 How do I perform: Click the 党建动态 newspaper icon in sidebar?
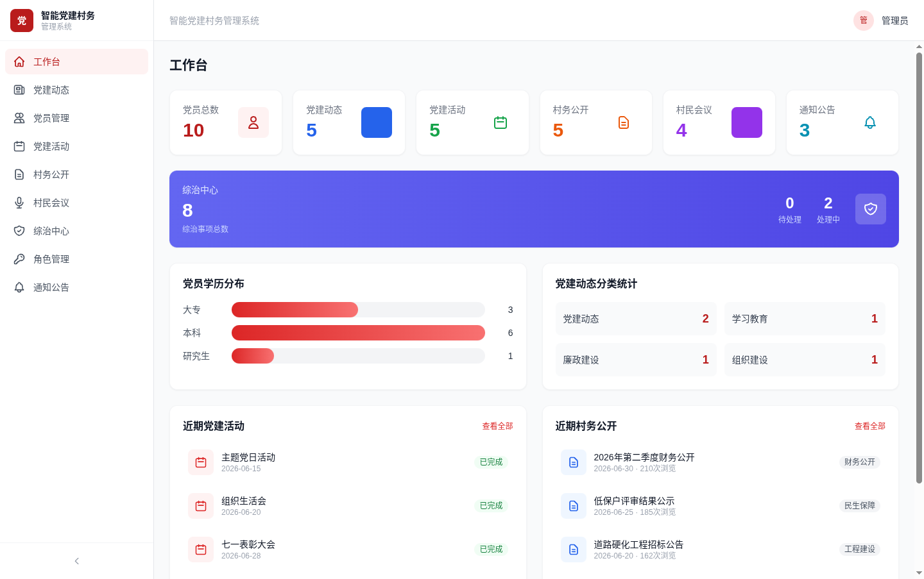pyautogui.click(x=19, y=90)
